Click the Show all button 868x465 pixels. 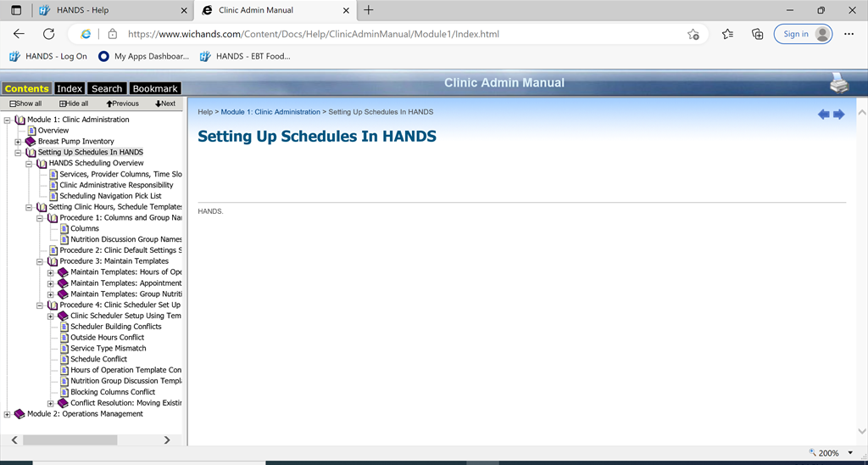pyautogui.click(x=25, y=104)
